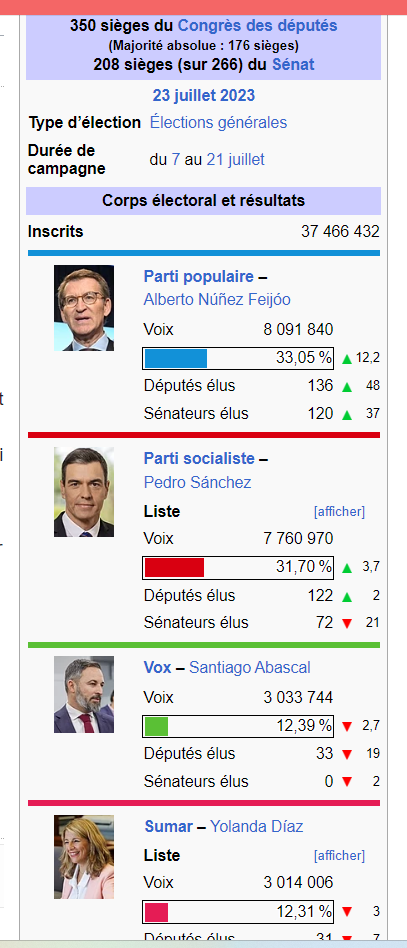The width and height of the screenshot is (407, 948).
Task: Open Pedro Sánchez's portrait thumbnail
Action: (83, 492)
